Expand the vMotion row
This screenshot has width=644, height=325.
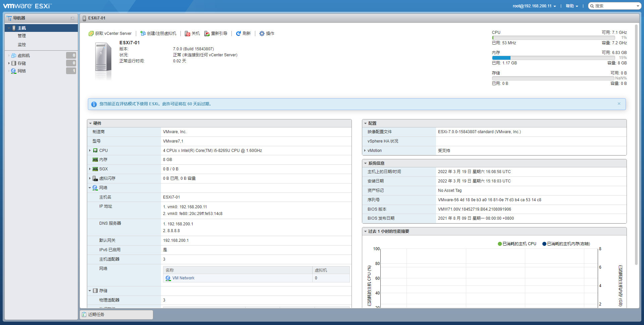pyautogui.click(x=365, y=151)
